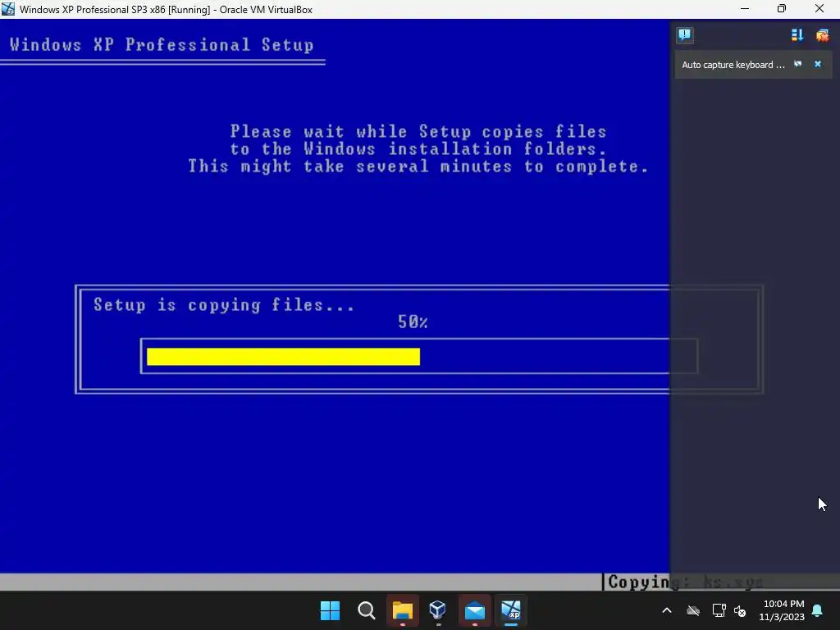The image size is (840, 630).
Task: Delete all finished notifications icon
Action: (x=822, y=35)
